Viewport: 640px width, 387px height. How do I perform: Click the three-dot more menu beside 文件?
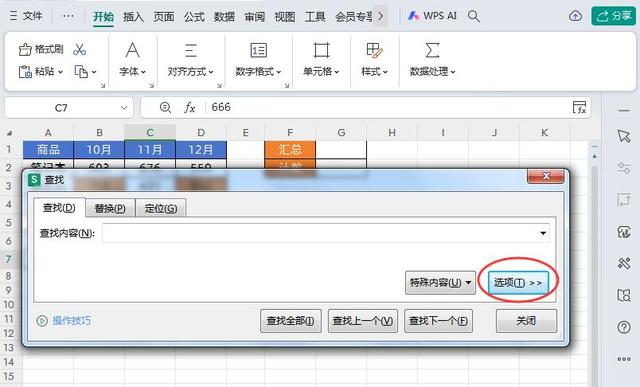(69, 16)
